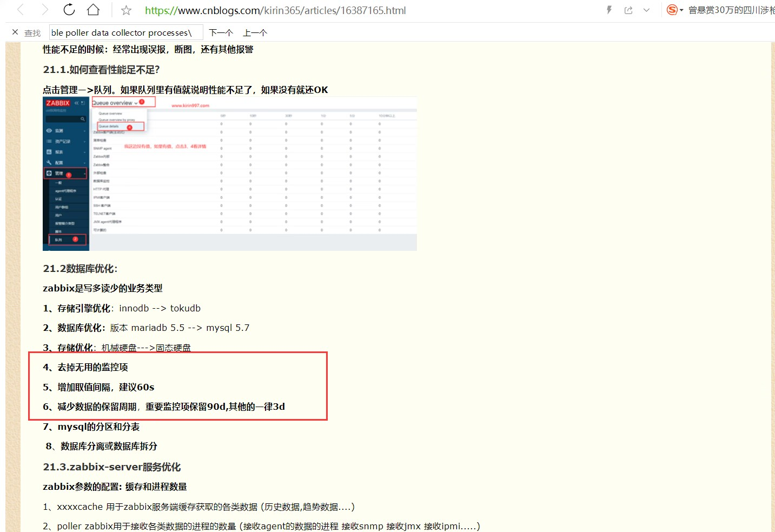
Task: Click the find text input field
Action: [126, 32]
